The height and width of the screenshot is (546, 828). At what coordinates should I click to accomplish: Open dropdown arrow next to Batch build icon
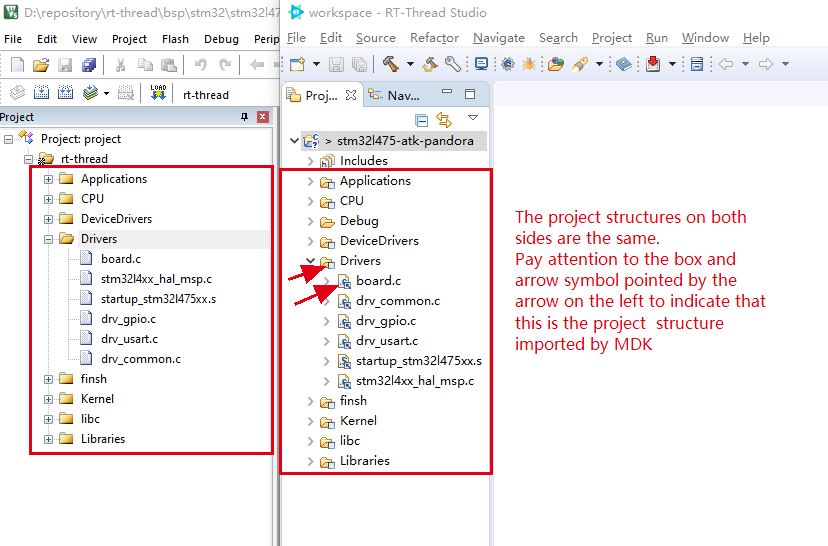click(x=106, y=93)
